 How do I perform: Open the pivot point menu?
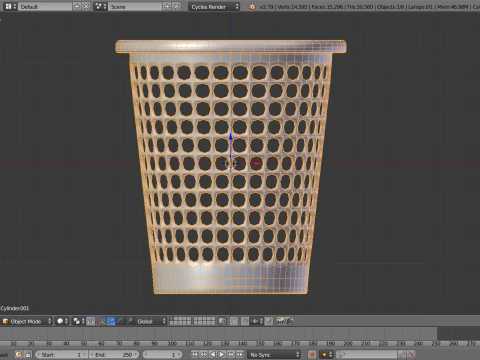click(79, 321)
